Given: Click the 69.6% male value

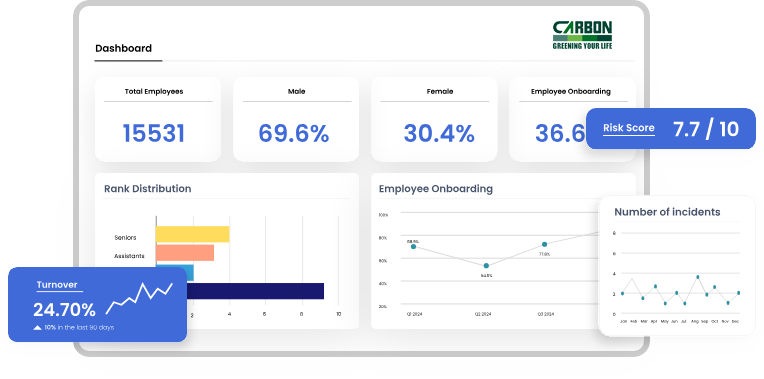Looking at the screenshot, I should point(293,133).
